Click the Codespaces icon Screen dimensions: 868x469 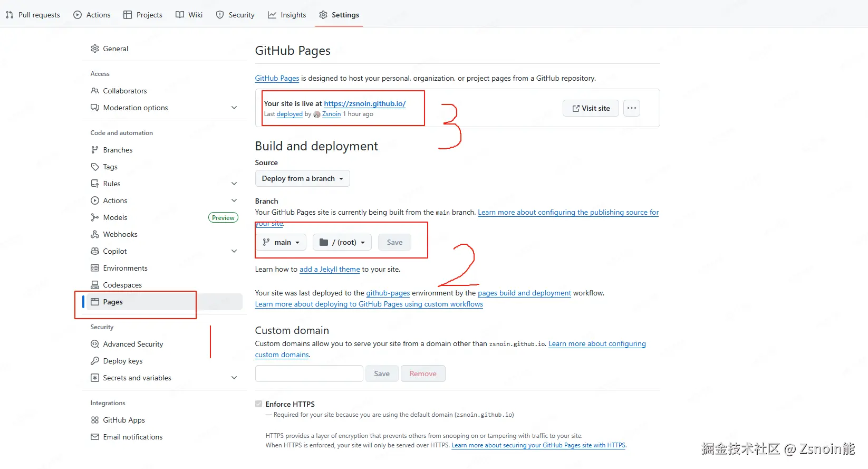95,285
